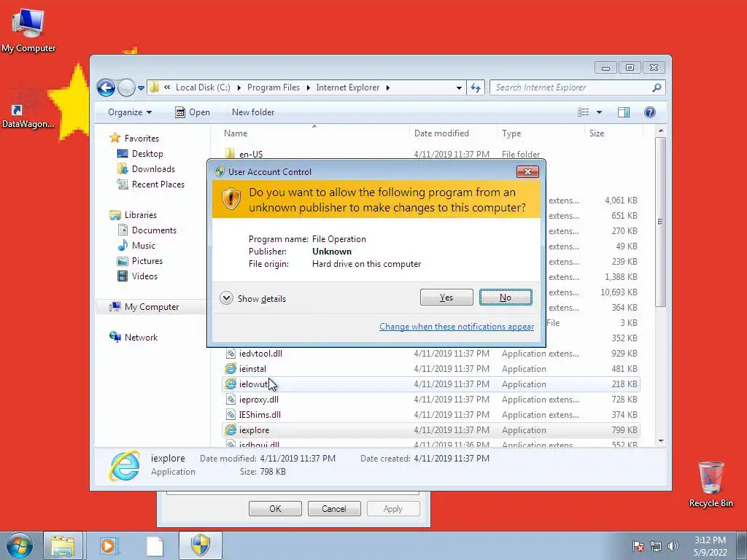
Task: Select the iexplore application icon
Action: coord(231,430)
